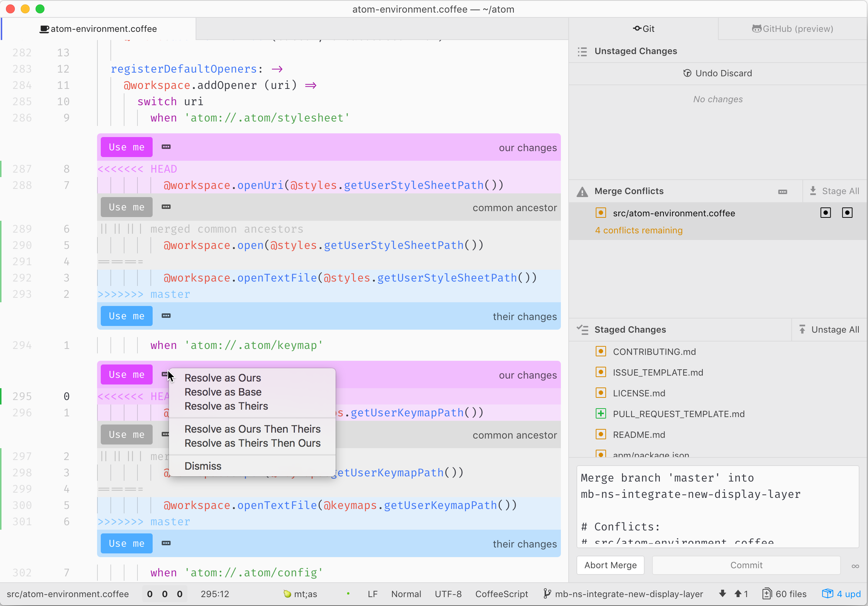This screenshot has height=606, width=868.
Task: Click the Unstaged Changes list icon
Action: [582, 51]
